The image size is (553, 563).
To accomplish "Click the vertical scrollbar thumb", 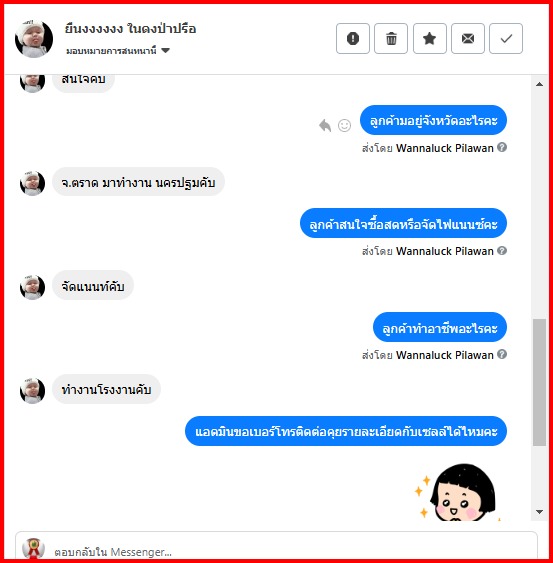I will (539, 382).
